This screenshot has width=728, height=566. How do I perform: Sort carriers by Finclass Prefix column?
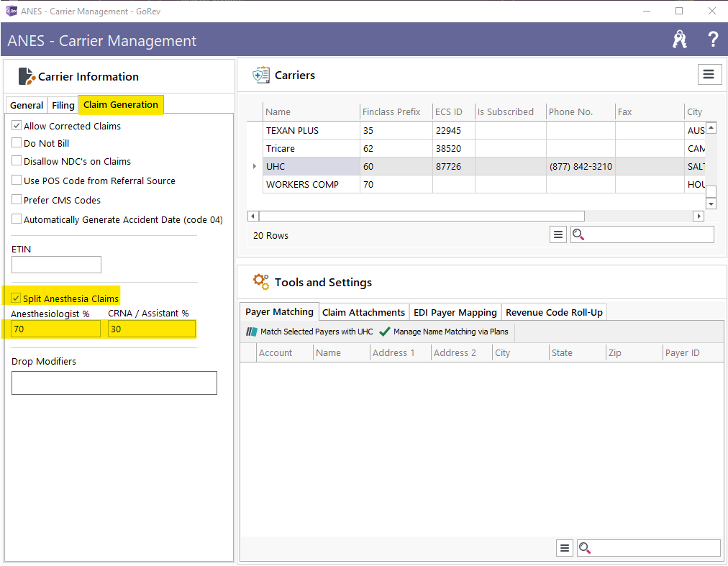click(x=396, y=112)
